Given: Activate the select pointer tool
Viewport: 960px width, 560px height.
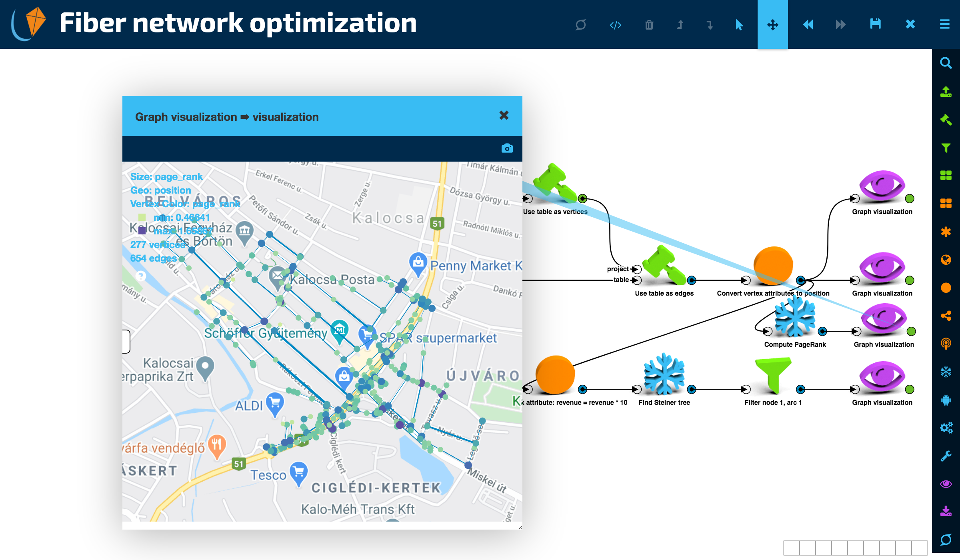Looking at the screenshot, I should tap(739, 25).
